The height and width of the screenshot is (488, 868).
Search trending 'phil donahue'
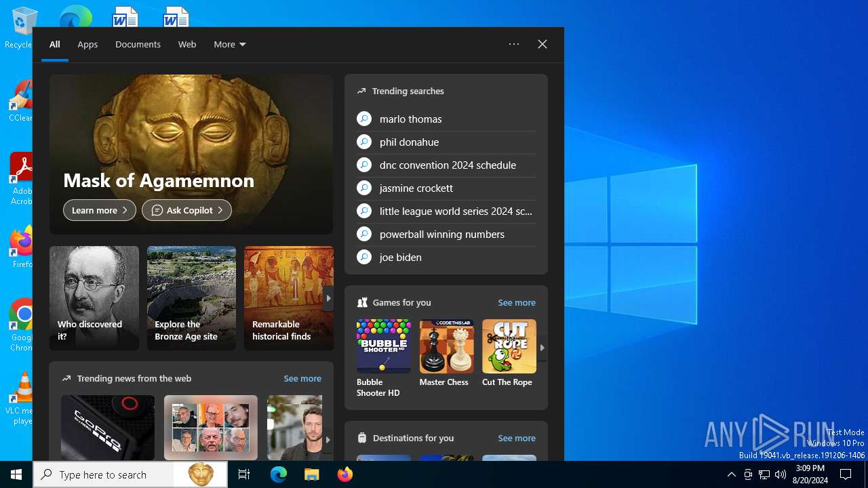pyautogui.click(x=446, y=142)
